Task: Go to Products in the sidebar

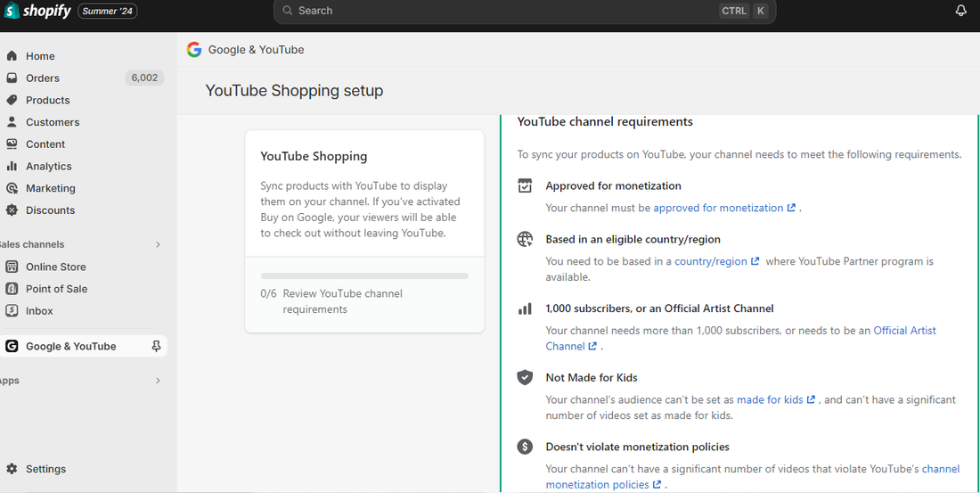Action: click(x=47, y=100)
